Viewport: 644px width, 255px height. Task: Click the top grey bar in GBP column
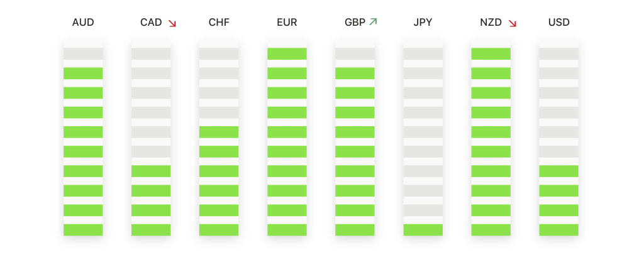[x=355, y=54]
